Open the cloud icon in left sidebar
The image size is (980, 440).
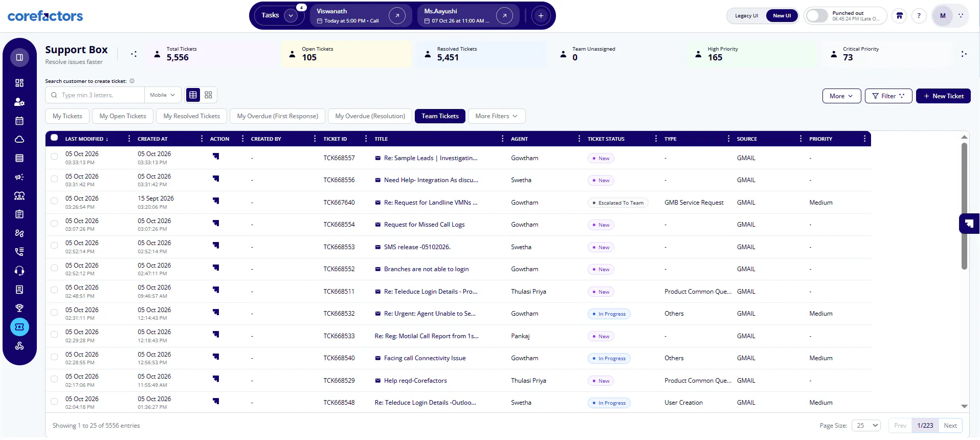click(19, 139)
